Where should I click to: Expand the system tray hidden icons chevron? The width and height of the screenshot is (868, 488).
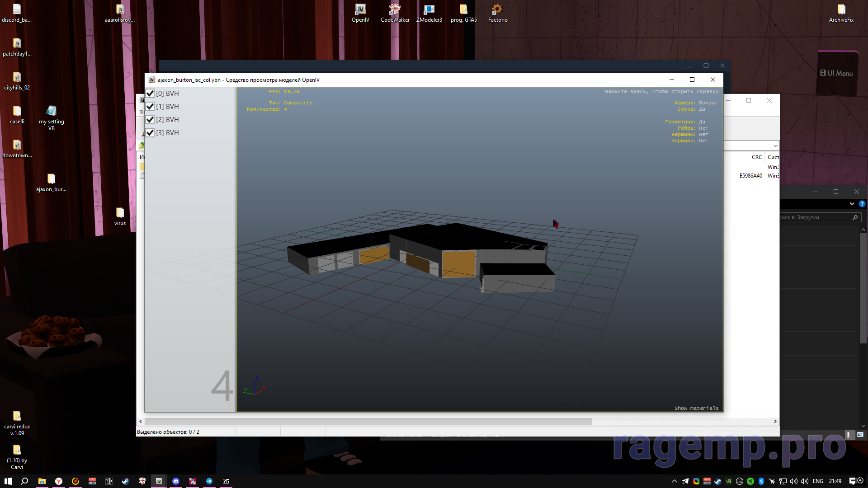click(x=674, y=481)
